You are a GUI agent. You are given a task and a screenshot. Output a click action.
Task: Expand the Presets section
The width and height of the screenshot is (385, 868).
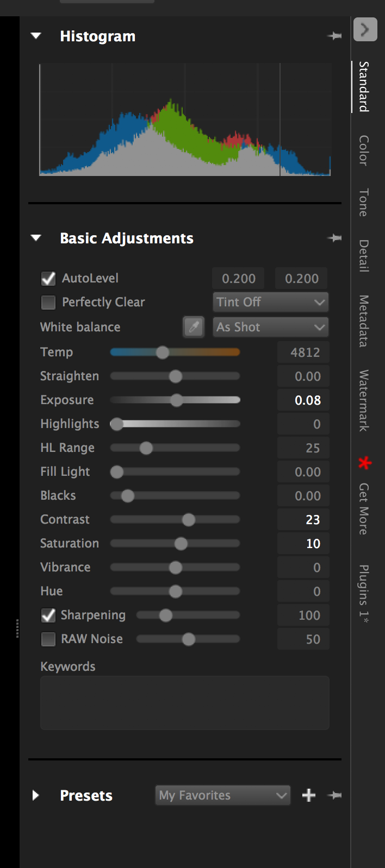(x=36, y=796)
